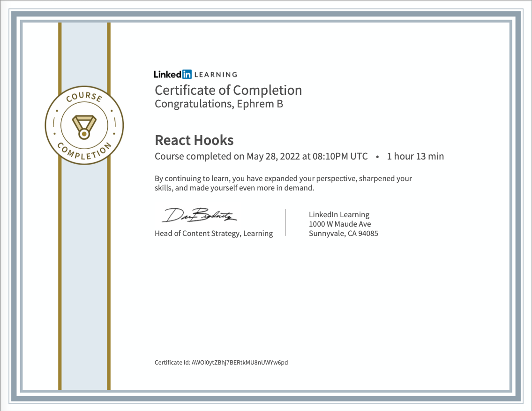This screenshot has height=411, width=532.
Task: Click the medal icon inside the badge
Action: 84,127
